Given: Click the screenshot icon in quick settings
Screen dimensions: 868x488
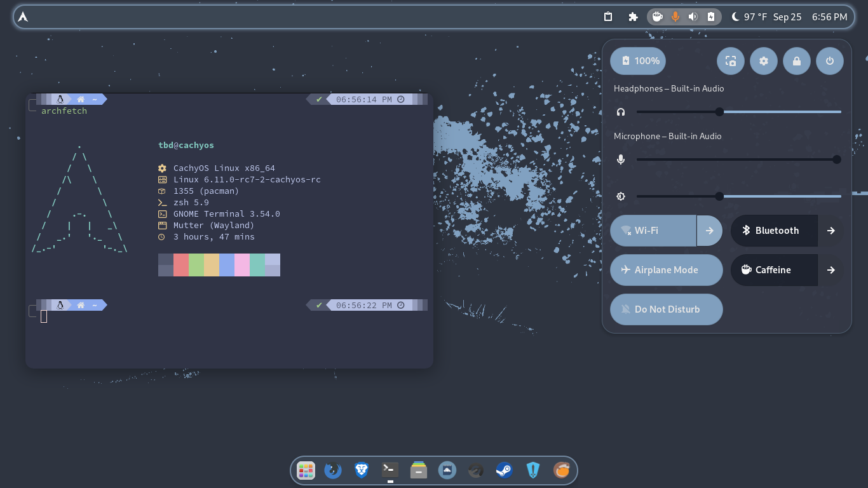Looking at the screenshot, I should 730,60.
